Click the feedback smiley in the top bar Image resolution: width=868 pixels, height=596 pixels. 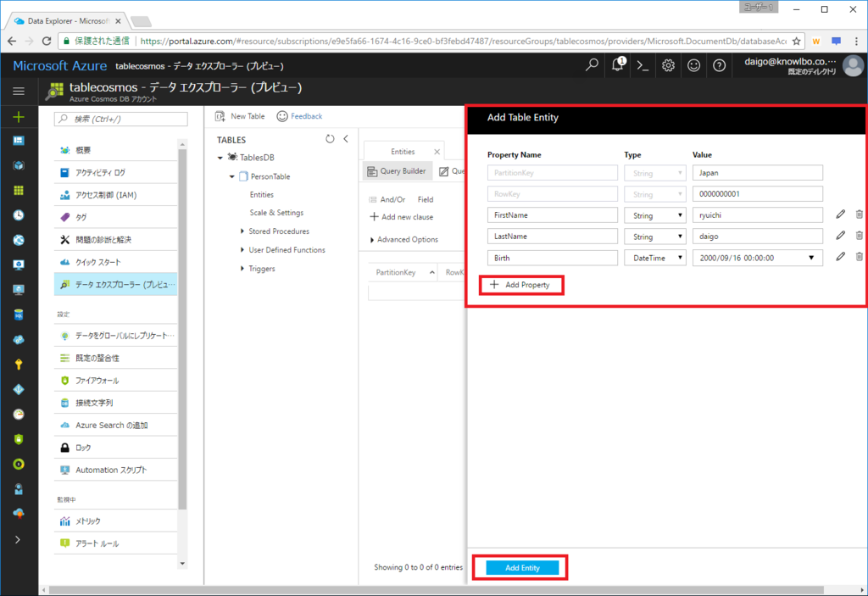tap(693, 65)
